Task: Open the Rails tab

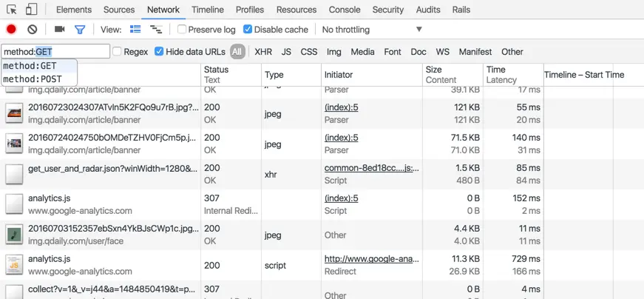Action: coord(461,10)
